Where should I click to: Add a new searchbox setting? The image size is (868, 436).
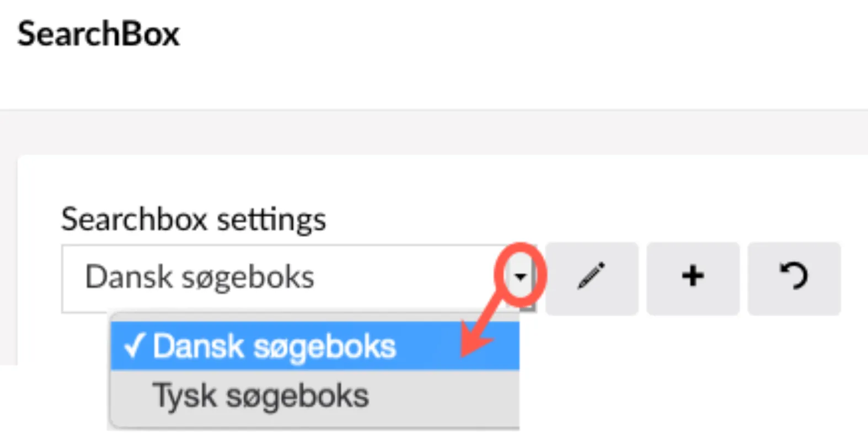693,278
